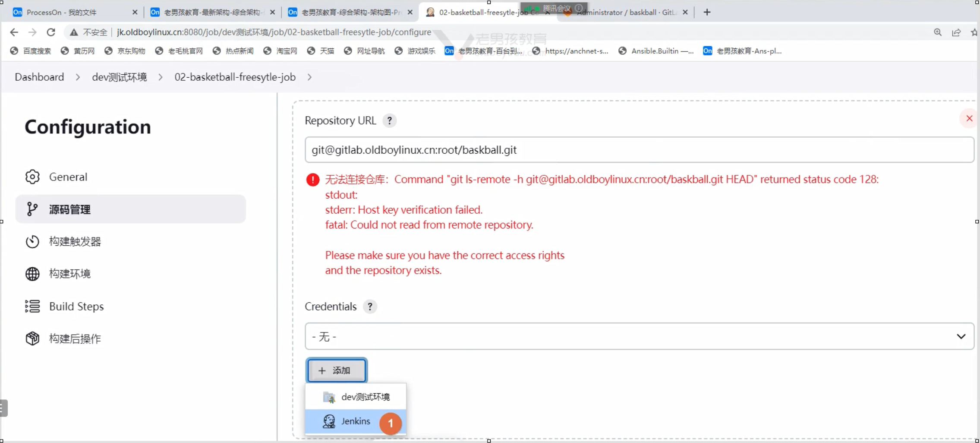Screen dimensions: 980x443
Task: Open the 老男孩教育-百台到 bookmark
Action: pyautogui.click(x=483, y=51)
